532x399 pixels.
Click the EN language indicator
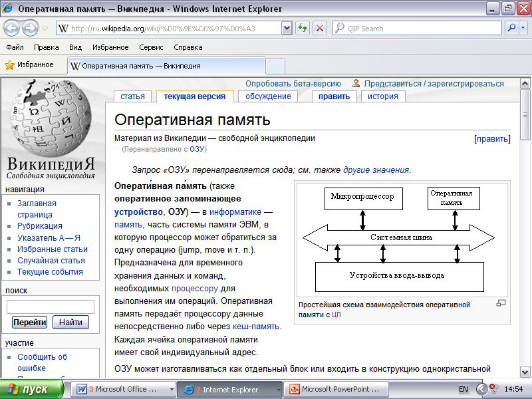click(463, 389)
